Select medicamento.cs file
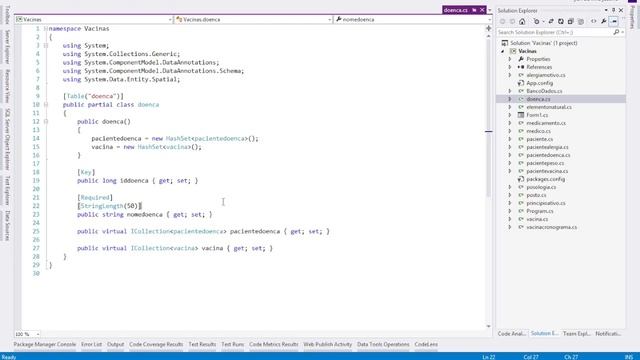 coord(546,123)
